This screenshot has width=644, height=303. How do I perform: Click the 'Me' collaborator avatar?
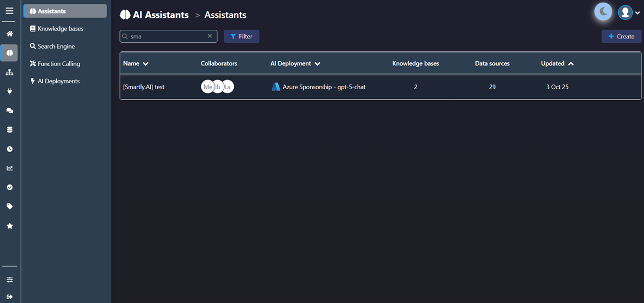click(x=208, y=87)
